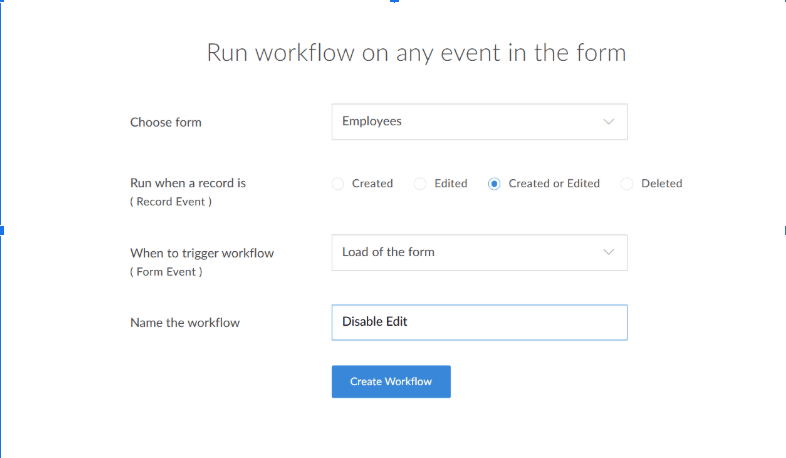Screen dimensions: 786x458
Task: Click the chevron arrow in the form event dropdown
Action: tap(609, 253)
